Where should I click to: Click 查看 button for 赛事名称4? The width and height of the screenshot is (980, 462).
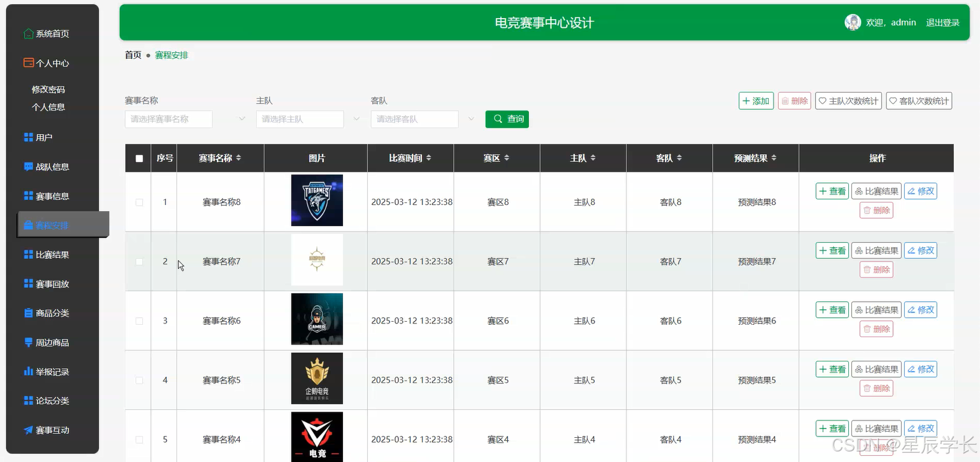click(x=832, y=428)
